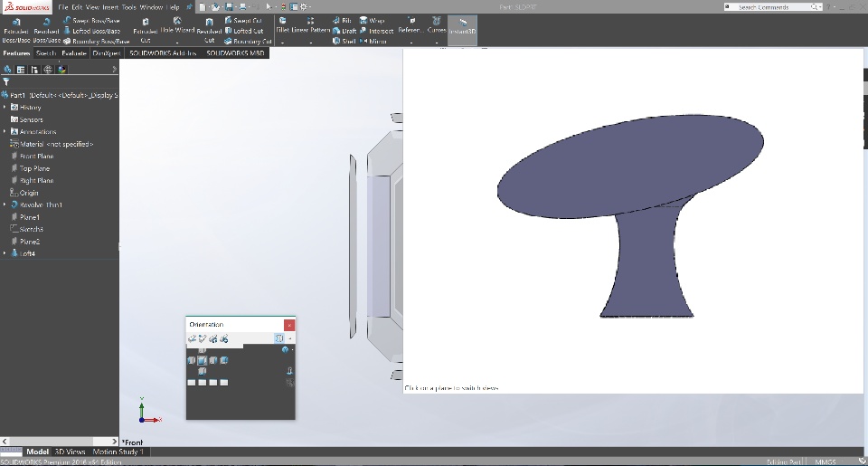868x466 pixels.
Task: Open the File menu
Action: click(63, 7)
